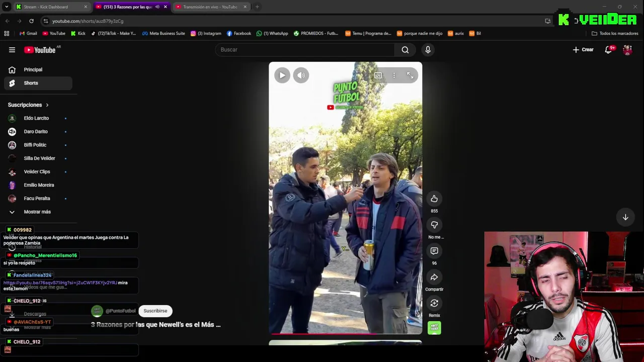Image resolution: width=644 pixels, height=362 pixels.
Task: Open the account avatar menu
Action: point(627,50)
